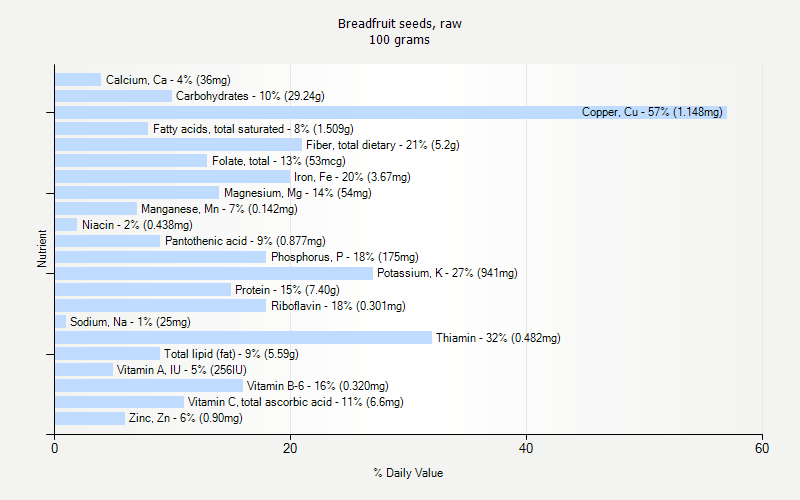Click the Carbohydrates 10% (29.24g) label
The image size is (800, 500).
click(x=250, y=96)
